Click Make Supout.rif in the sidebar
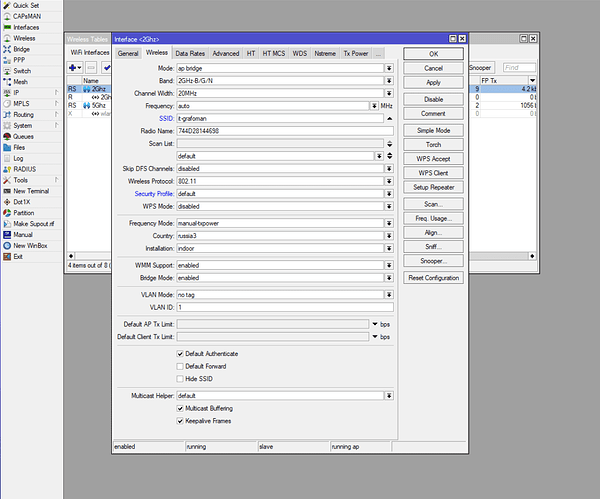 35,223
